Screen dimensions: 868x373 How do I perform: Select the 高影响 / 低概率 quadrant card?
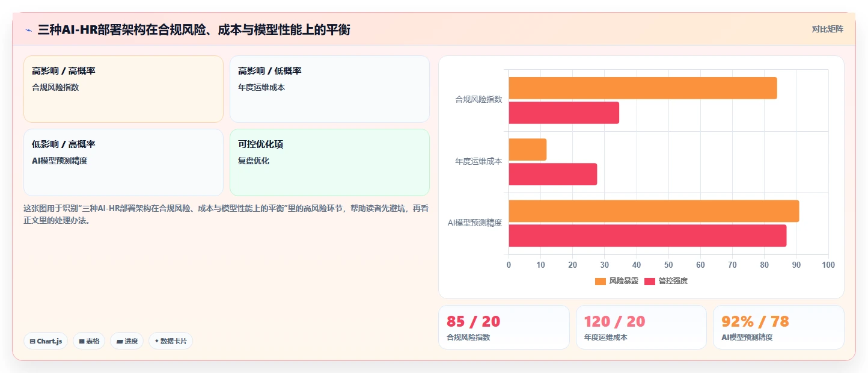click(329, 89)
